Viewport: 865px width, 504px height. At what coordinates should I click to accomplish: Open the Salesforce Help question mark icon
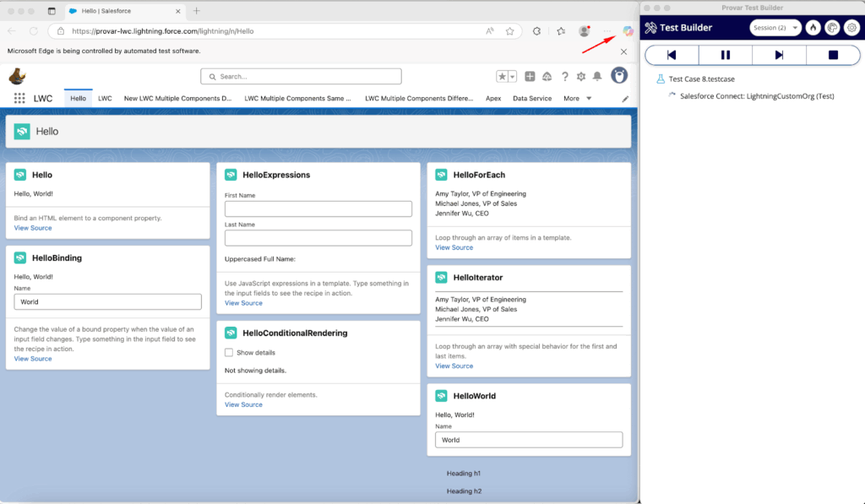pos(565,77)
